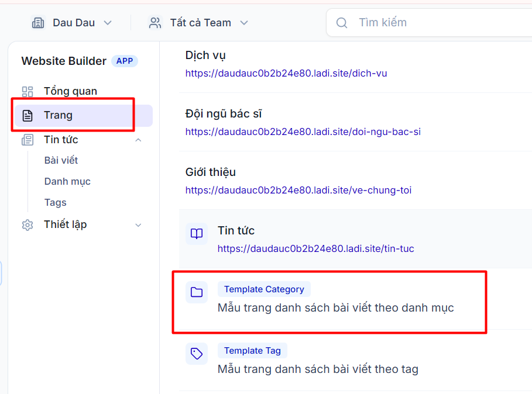Click the building icon beside Dau Dau
532x394 pixels.
38,23
